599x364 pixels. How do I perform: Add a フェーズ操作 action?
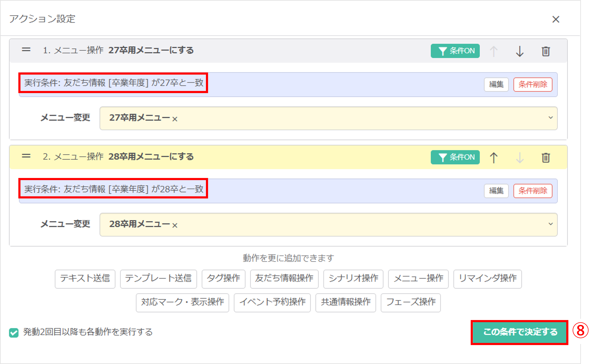[x=411, y=302]
